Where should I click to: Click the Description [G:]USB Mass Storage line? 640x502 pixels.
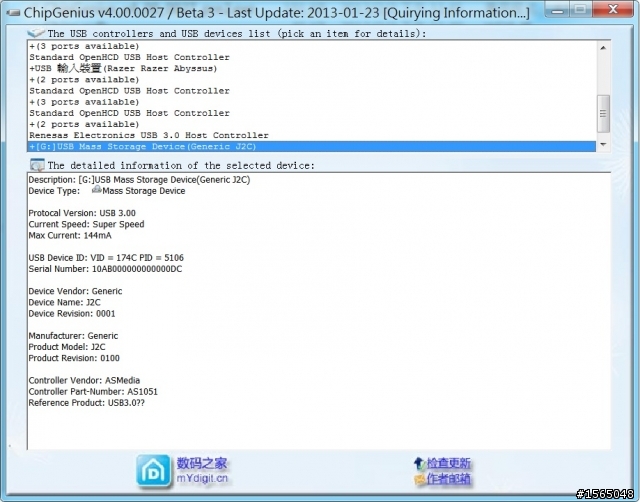[139, 180]
